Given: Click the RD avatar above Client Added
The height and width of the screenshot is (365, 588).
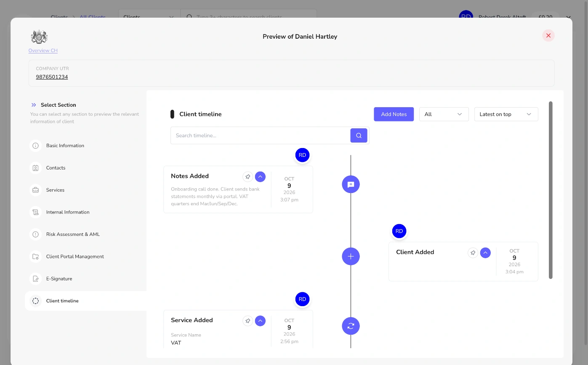Looking at the screenshot, I should click(399, 231).
